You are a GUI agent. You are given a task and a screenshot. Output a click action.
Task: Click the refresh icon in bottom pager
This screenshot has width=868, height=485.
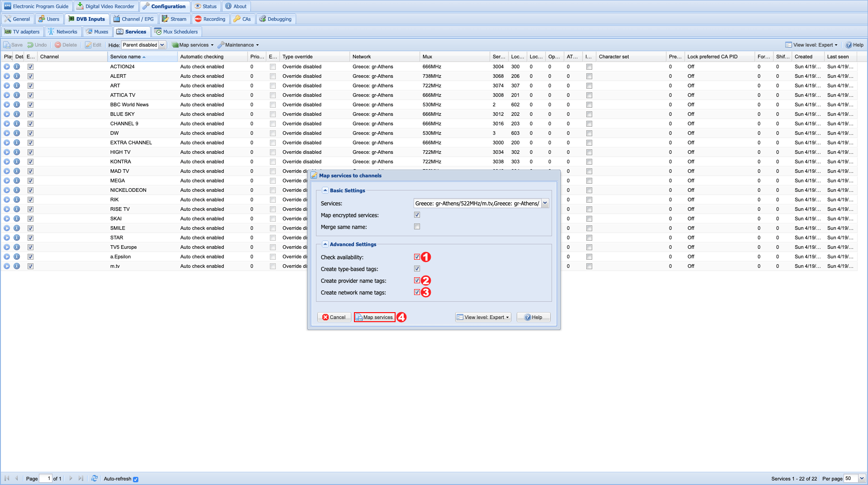click(94, 478)
